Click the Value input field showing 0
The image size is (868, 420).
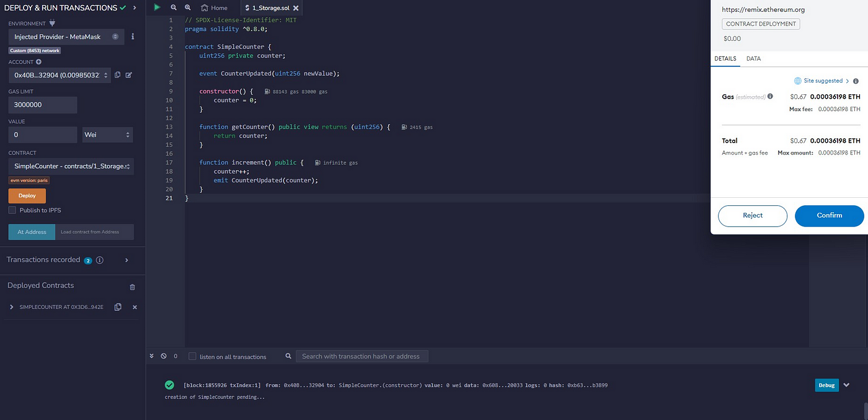pyautogui.click(x=43, y=135)
